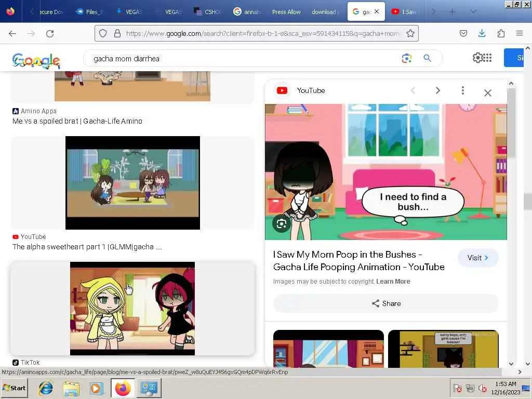
Task: Launch Internet Explorer from taskbar
Action: click(46, 388)
